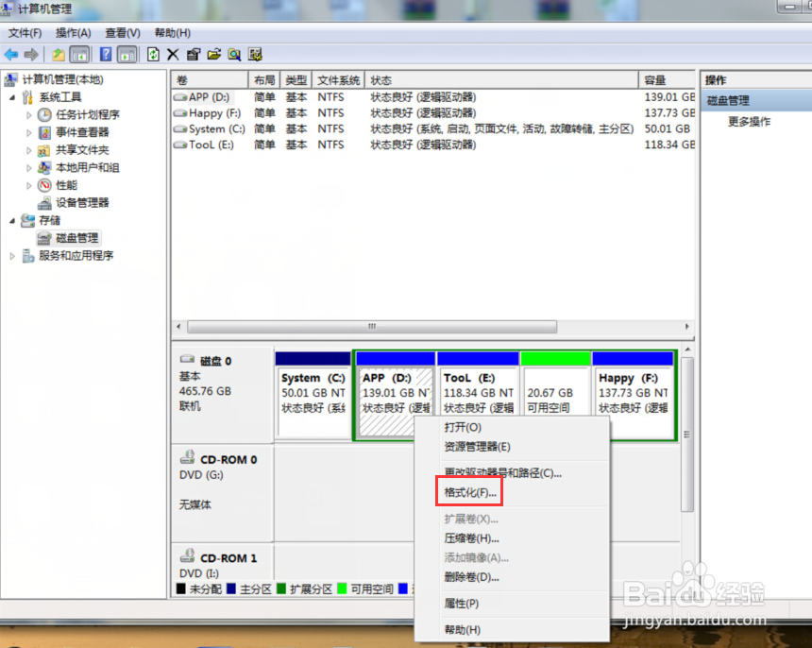
Task: Click the open folder toolbar icon
Action: point(212,54)
